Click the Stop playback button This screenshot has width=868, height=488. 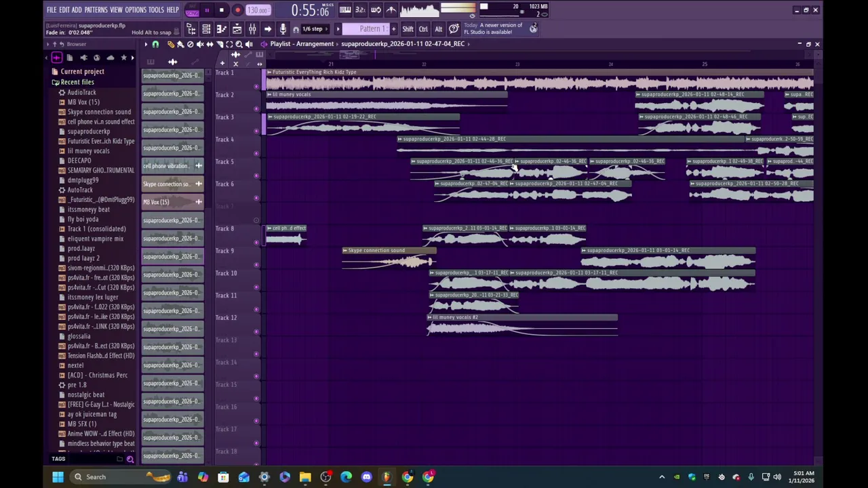tap(222, 10)
